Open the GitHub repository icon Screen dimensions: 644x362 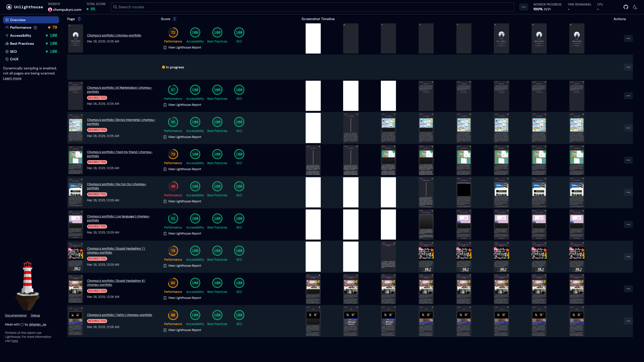click(626, 7)
